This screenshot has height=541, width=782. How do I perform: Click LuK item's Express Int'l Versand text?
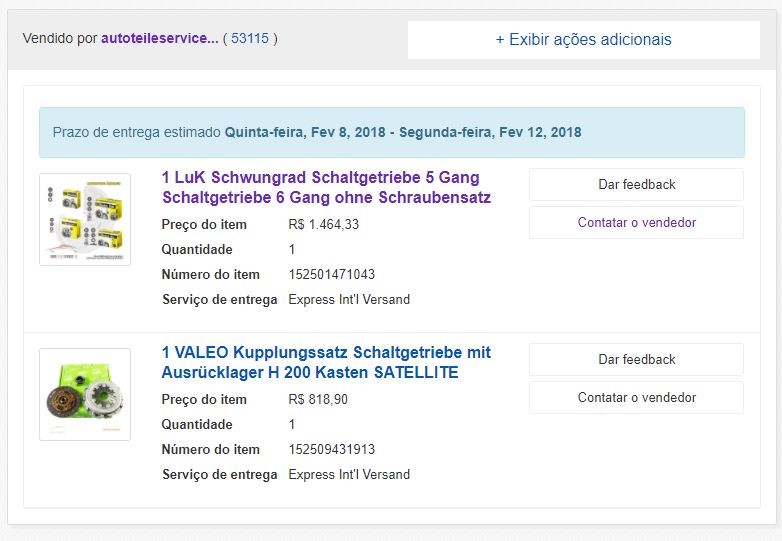(x=349, y=300)
